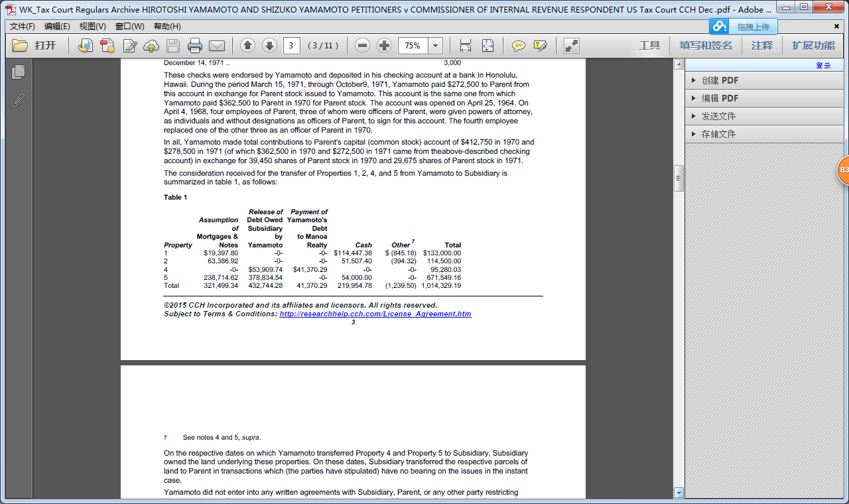
Task: Go to next page arrow button
Action: click(269, 46)
